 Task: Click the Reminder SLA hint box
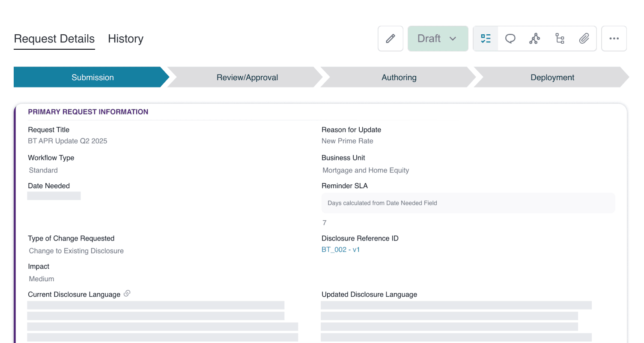[x=468, y=203]
